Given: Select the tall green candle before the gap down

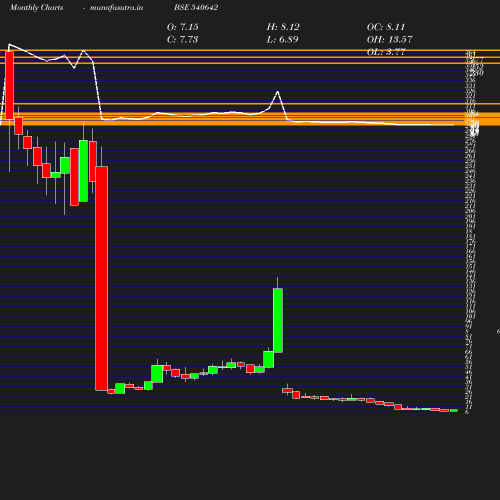Looking at the screenshot, I should 278,320.
